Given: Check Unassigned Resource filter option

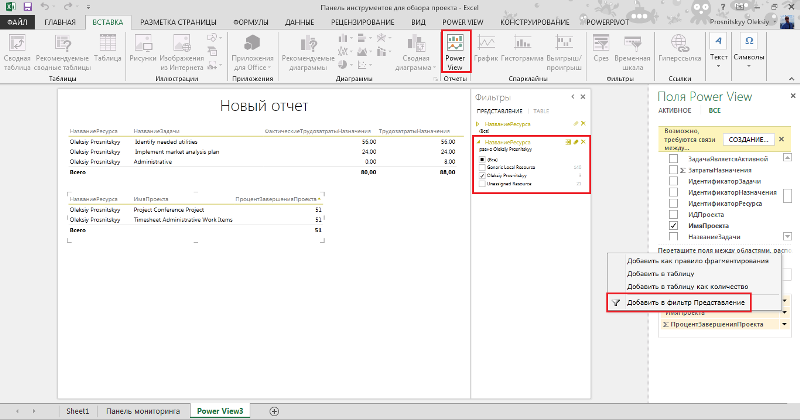Looking at the screenshot, I should point(482,184).
